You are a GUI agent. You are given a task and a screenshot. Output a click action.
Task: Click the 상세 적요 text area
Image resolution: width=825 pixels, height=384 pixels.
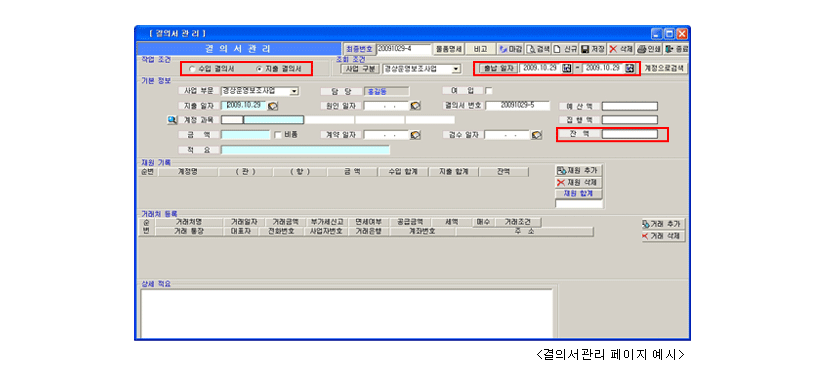click(346, 313)
